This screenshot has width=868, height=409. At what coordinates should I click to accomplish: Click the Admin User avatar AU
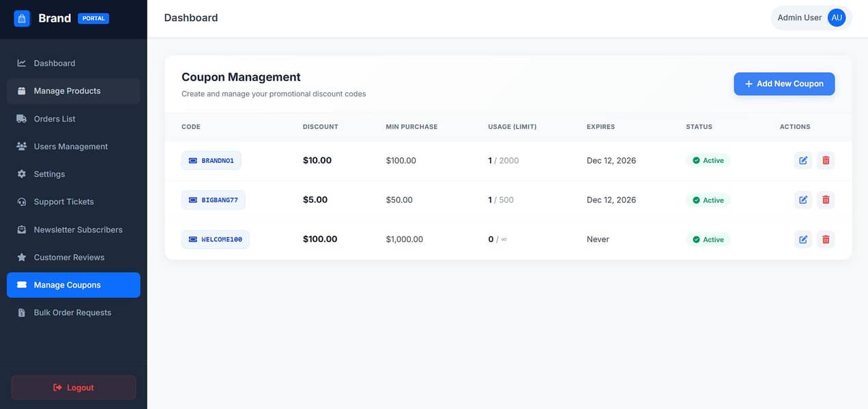coord(837,18)
